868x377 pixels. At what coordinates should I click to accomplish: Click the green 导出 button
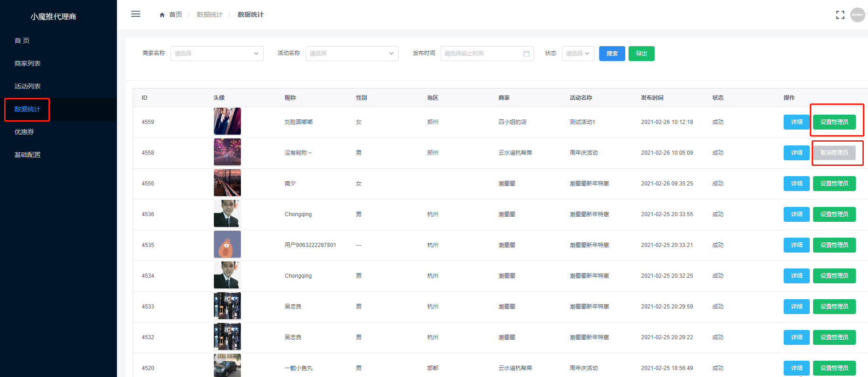[641, 54]
